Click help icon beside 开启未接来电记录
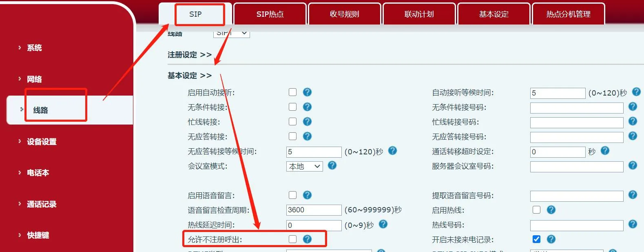Image resolution: width=644 pixels, height=252 pixels. 551,239
